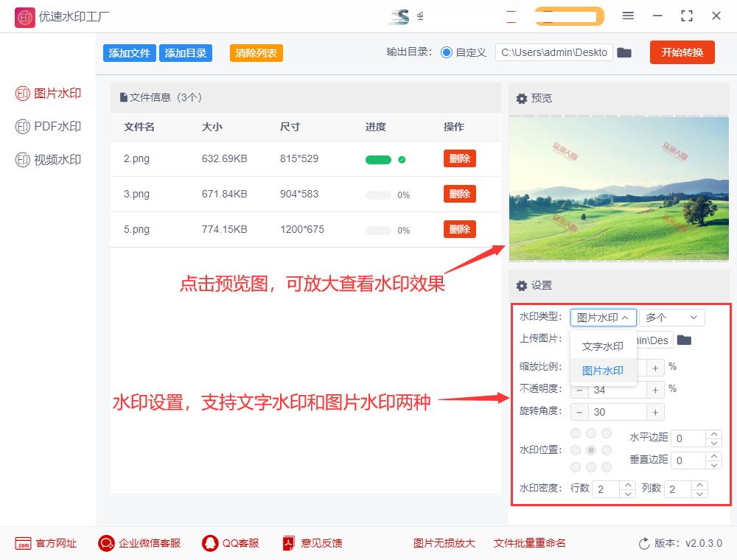Select the center watermark position radio

(x=590, y=450)
